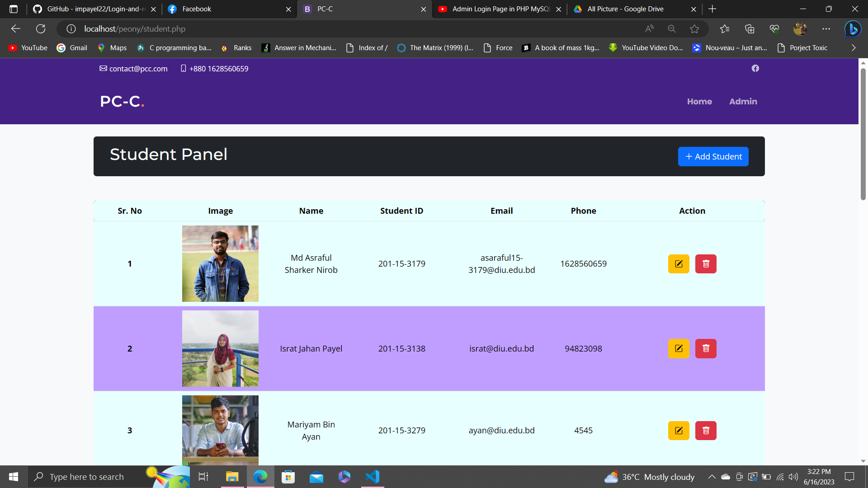Open the YouTube bookmark in favorites bar
Image resolution: width=868 pixels, height=488 pixels.
(x=27, y=47)
